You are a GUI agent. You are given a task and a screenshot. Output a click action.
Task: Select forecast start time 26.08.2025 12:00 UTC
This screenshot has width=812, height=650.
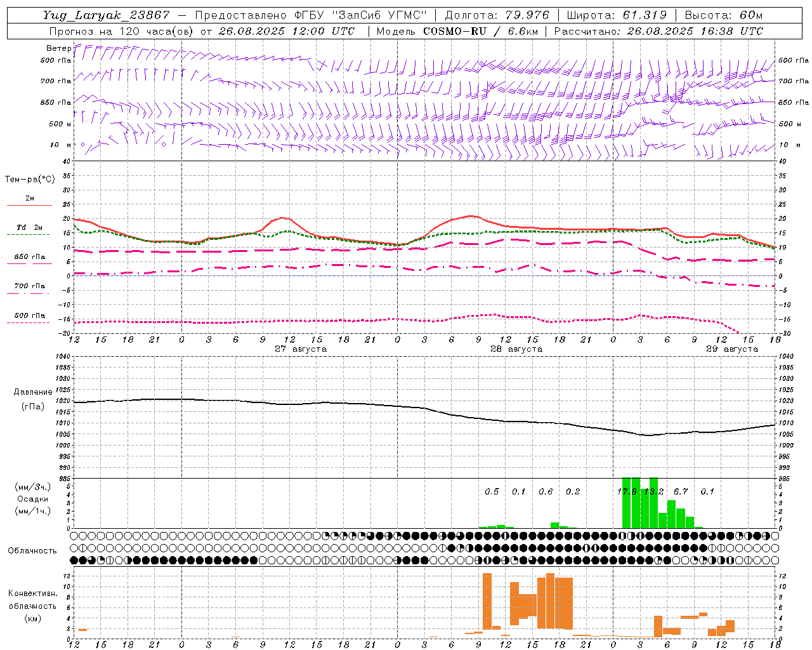point(287,31)
